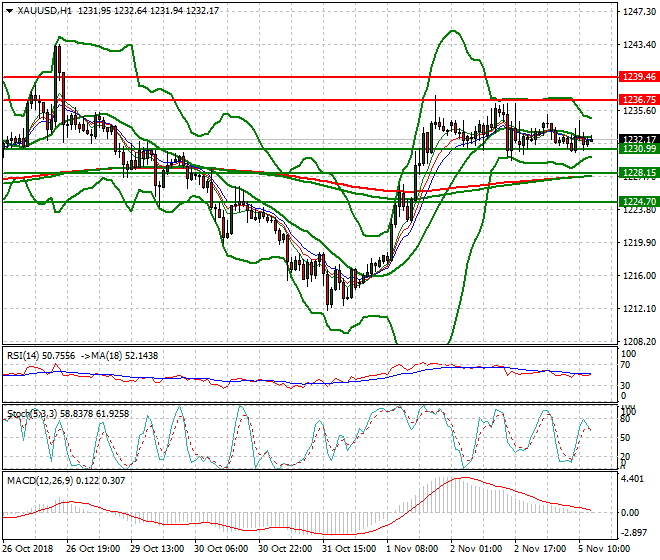Select the 26 Oct 2018 time label

pyautogui.click(x=29, y=549)
